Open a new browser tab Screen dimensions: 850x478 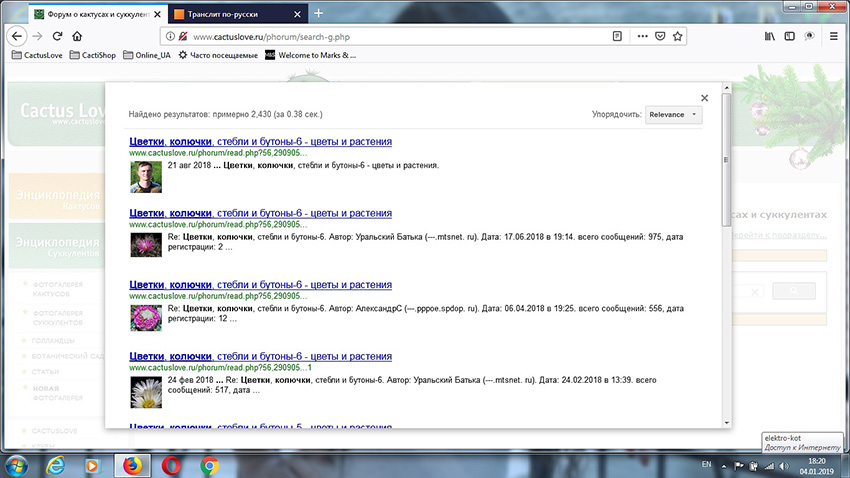pos(319,14)
